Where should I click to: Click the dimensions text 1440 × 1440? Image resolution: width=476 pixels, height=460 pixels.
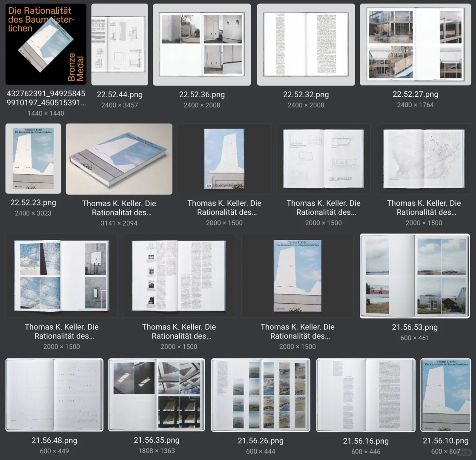point(46,113)
